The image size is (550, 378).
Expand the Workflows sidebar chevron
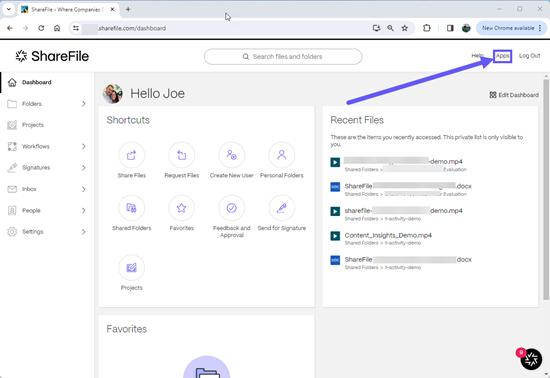tap(83, 146)
